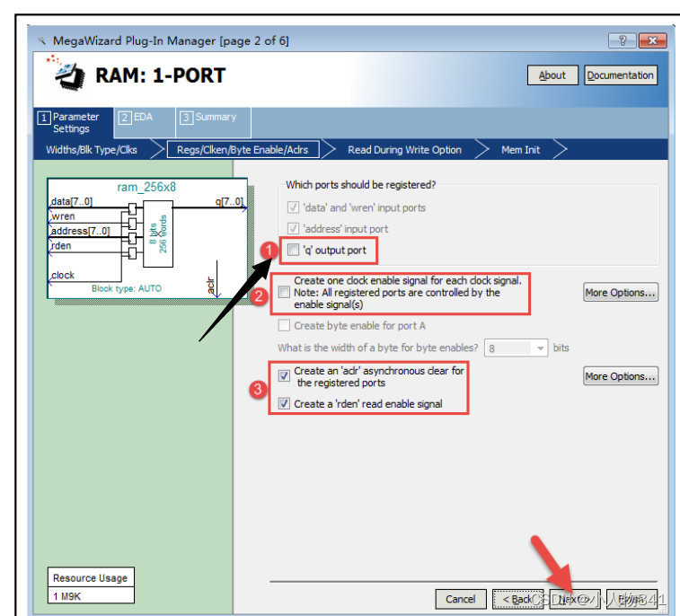
Task: Click the rden port label in diagram
Action: pos(61,246)
